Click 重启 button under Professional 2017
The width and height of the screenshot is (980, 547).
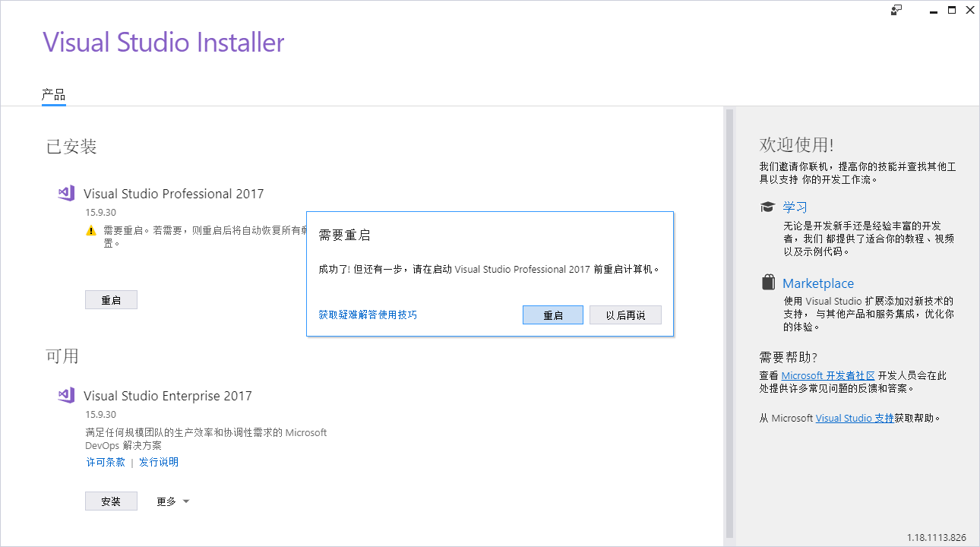pyautogui.click(x=111, y=300)
